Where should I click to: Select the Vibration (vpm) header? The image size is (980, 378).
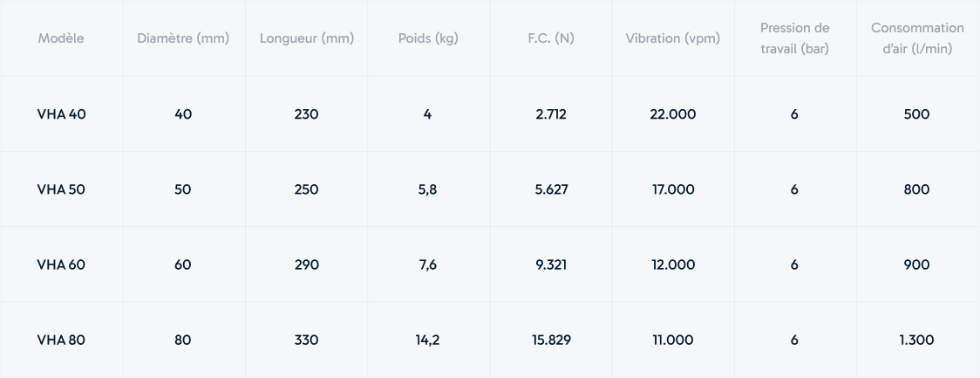point(672,38)
